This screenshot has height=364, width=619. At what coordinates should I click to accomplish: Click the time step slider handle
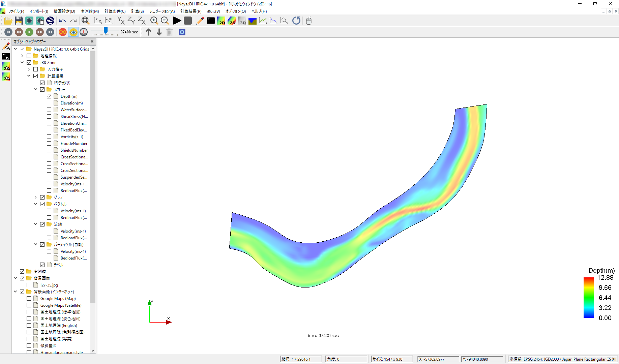tap(106, 31)
